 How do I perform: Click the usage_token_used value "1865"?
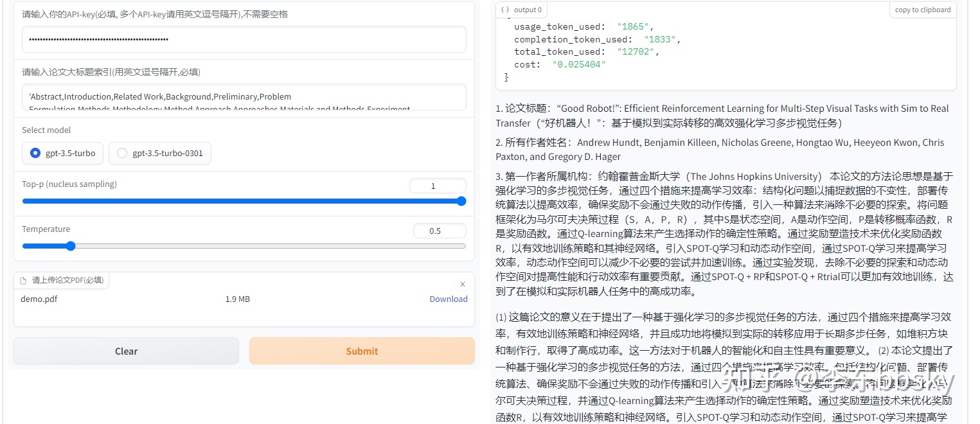coord(633,26)
